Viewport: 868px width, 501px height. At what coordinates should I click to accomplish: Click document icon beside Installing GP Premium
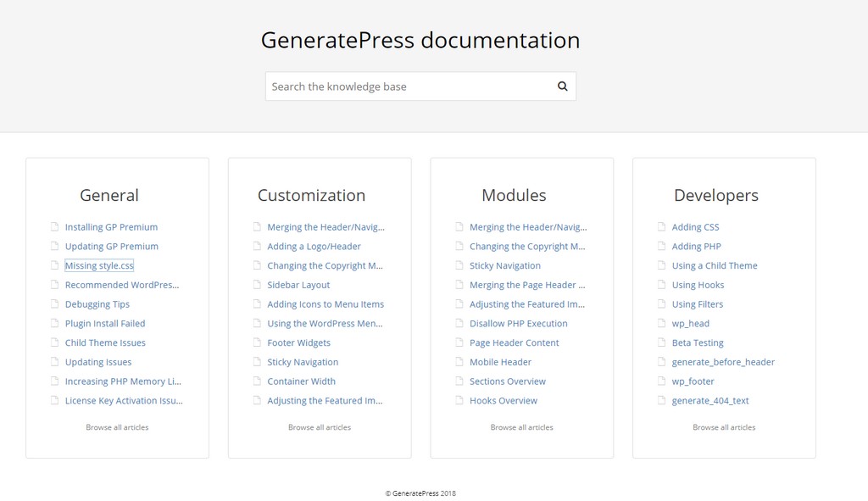point(55,226)
